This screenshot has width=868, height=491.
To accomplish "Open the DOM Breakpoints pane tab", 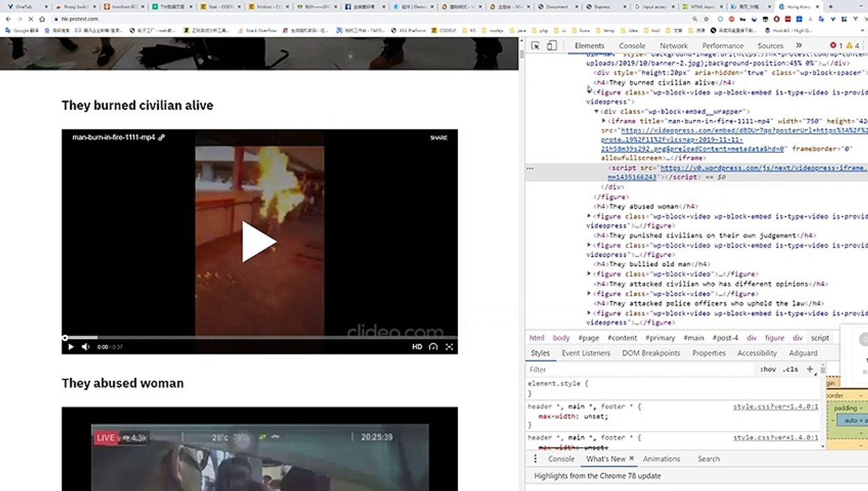I will point(651,353).
